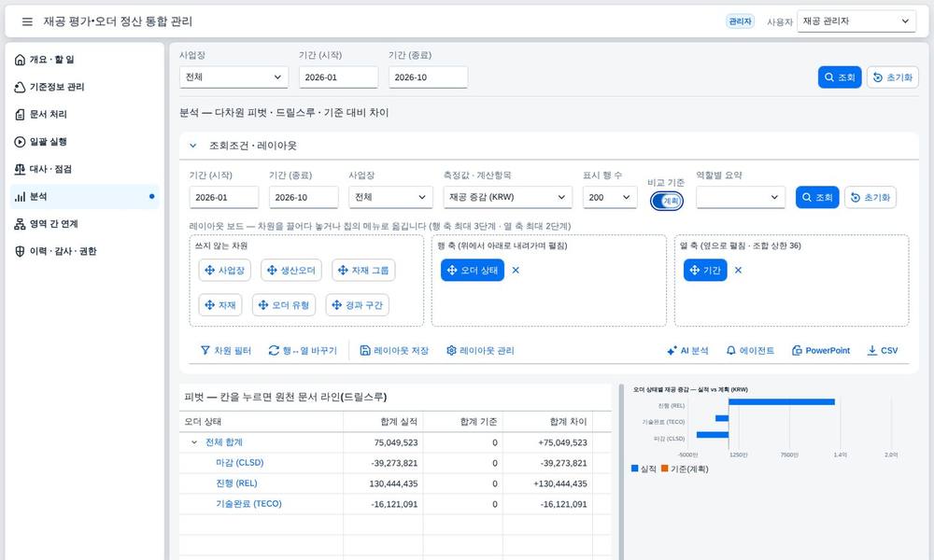The image size is (934, 560).
Task: Remove 기간 from column axis
Action: click(x=738, y=270)
